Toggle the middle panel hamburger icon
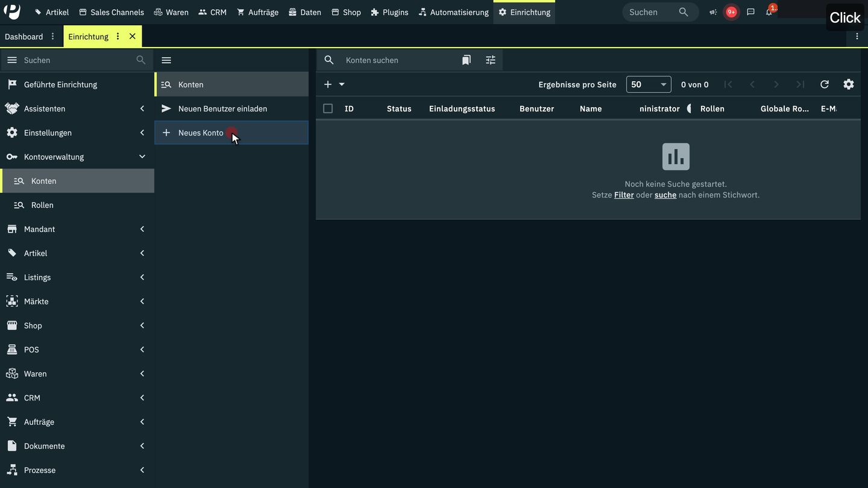This screenshot has height=488, width=868. (x=166, y=60)
